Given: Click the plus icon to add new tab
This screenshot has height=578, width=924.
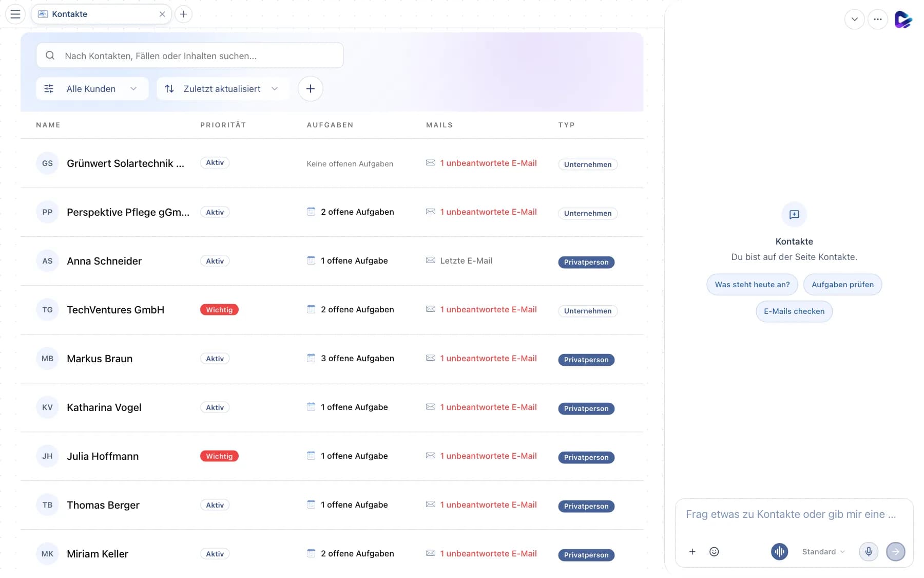Looking at the screenshot, I should [183, 14].
